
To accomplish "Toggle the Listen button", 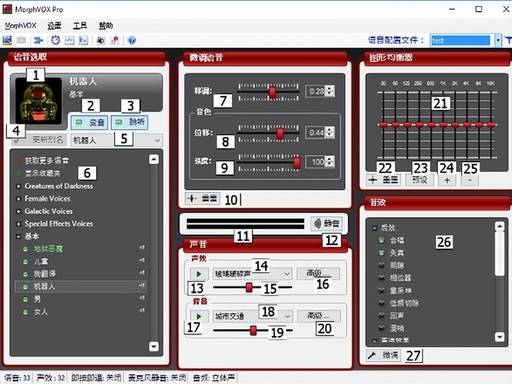I will pos(130,122).
